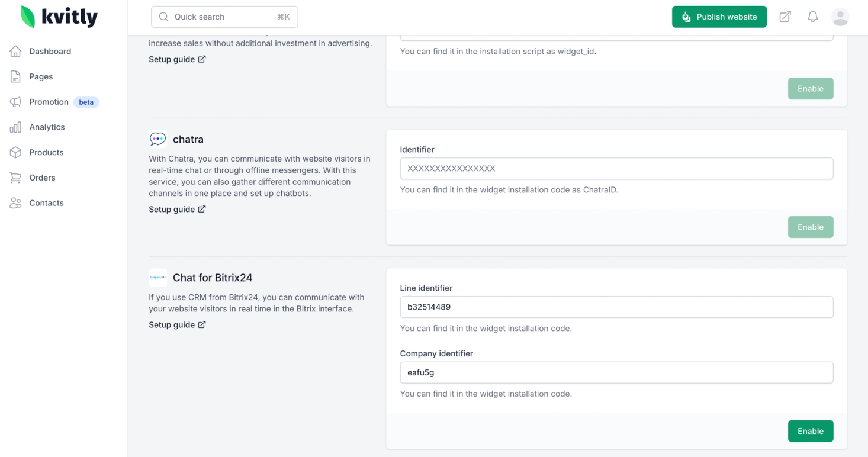Click the Orders cart icon
This screenshot has width=868, height=457.
tap(16, 178)
